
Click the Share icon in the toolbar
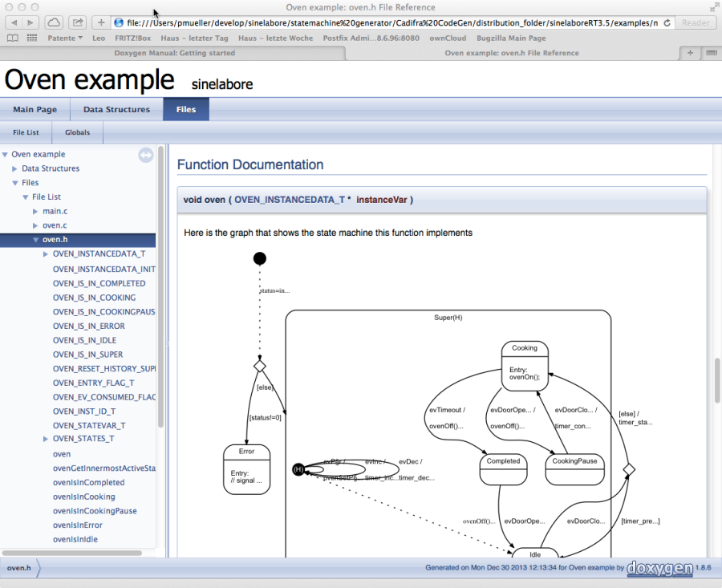click(x=78, y=22)
